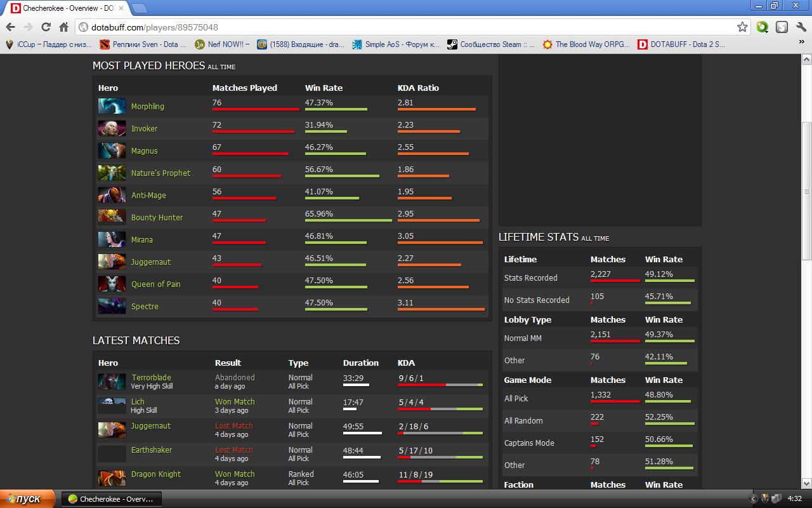The height and width of the screenshot is (508, 812).
Task: Click the Normal MM 49.37% win rate
Action: (659, 334)
